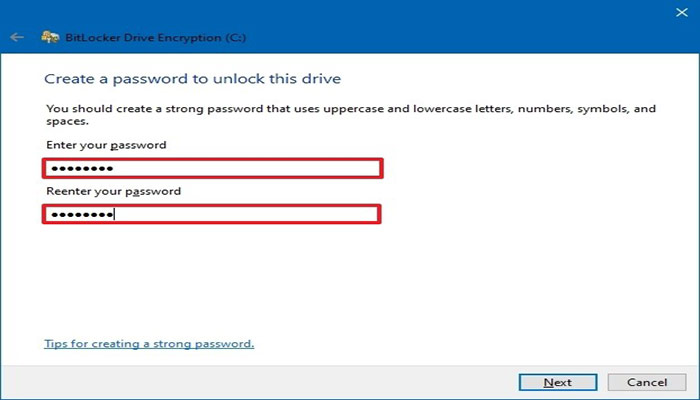This screenshot has width=700, height=400.
Task: Click the 'Enter your password' label
Action: tap(106, 145)
